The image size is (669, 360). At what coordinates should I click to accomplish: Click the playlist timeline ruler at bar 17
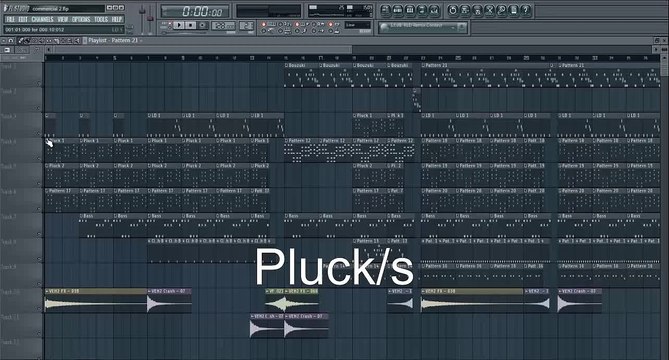pos(320,58)
